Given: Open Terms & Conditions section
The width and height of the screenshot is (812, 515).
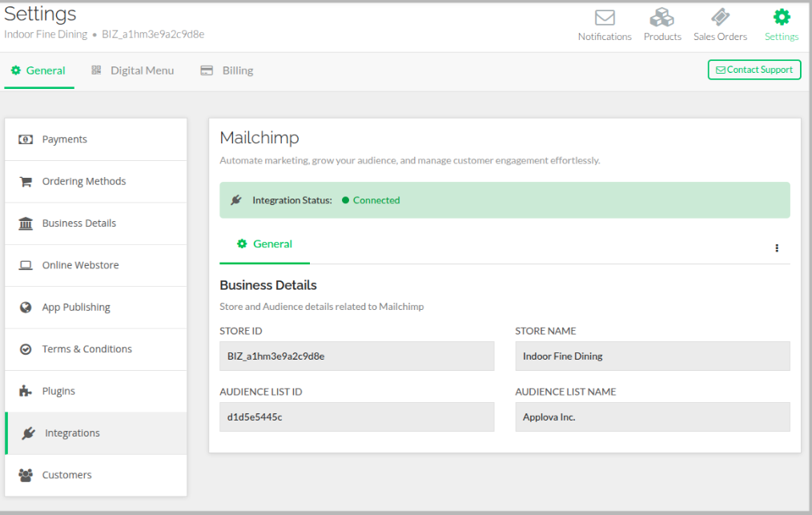Looking at the screenshot, I should 86,349.
